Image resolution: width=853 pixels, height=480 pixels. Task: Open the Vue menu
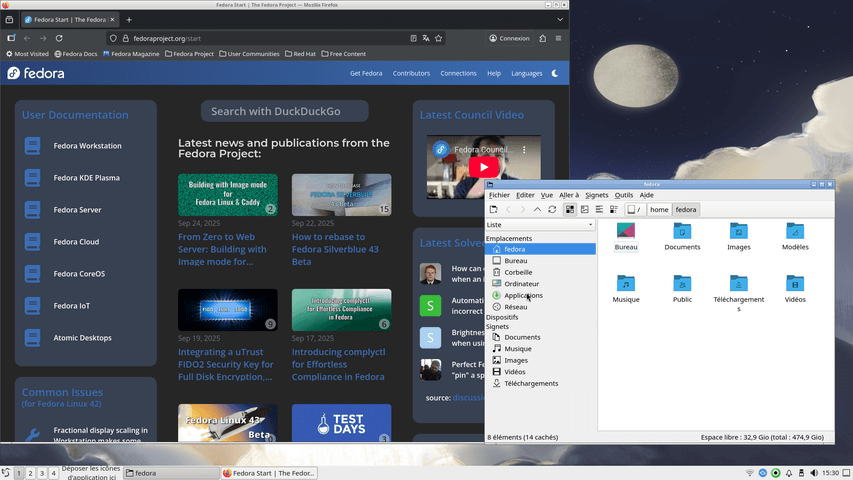coord(547,195)
